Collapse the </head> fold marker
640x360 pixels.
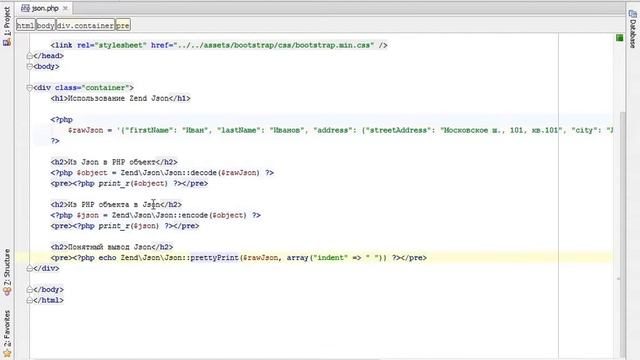point(29,56)
